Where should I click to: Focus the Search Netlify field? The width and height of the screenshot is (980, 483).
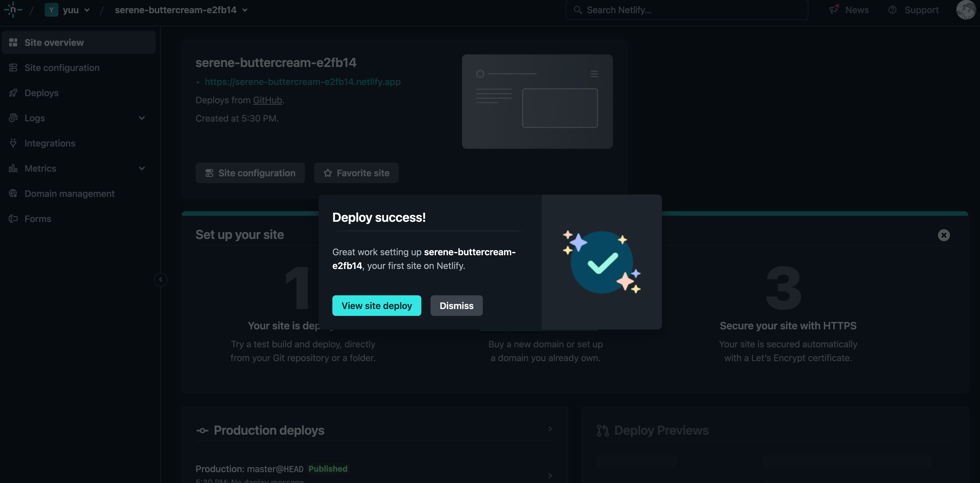pyautogui.click(x=687, y=10)
